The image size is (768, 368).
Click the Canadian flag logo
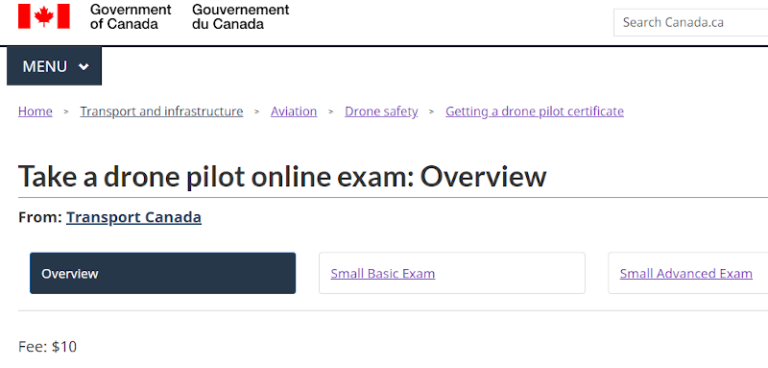44,17
